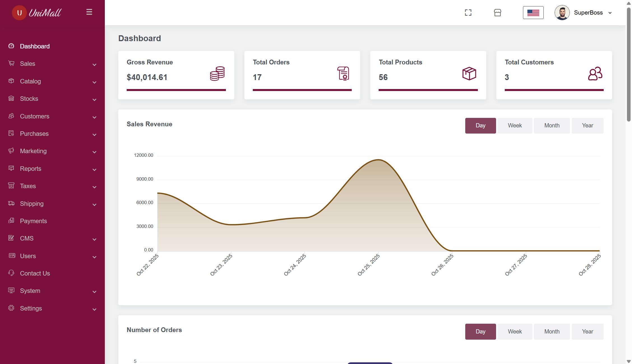Open the Dashboard menu item

coord(35,46)
